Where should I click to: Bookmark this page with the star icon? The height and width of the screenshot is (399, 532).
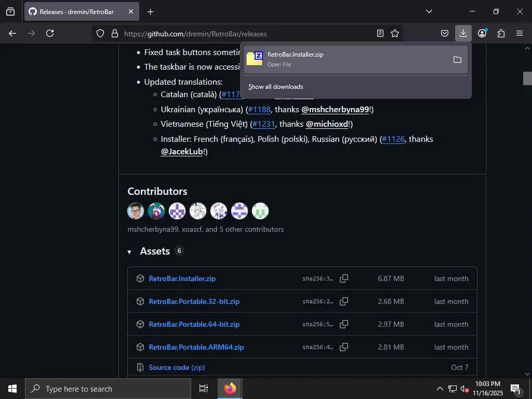395,33
